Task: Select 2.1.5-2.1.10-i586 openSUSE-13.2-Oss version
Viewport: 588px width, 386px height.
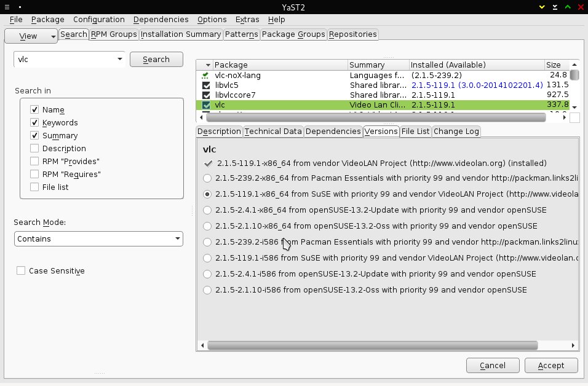Action: tap(207, 290)
